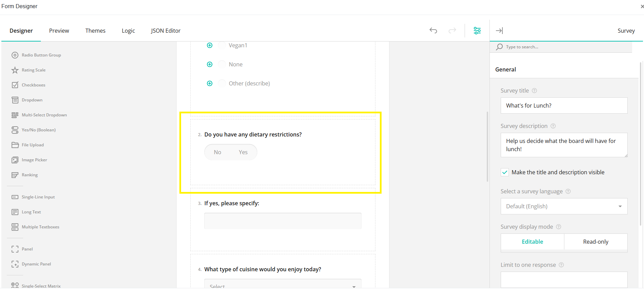Select question 2 dietary restrictions title
Image resolution: width=644 pixels, height=291 pixels.
point(253,134)
